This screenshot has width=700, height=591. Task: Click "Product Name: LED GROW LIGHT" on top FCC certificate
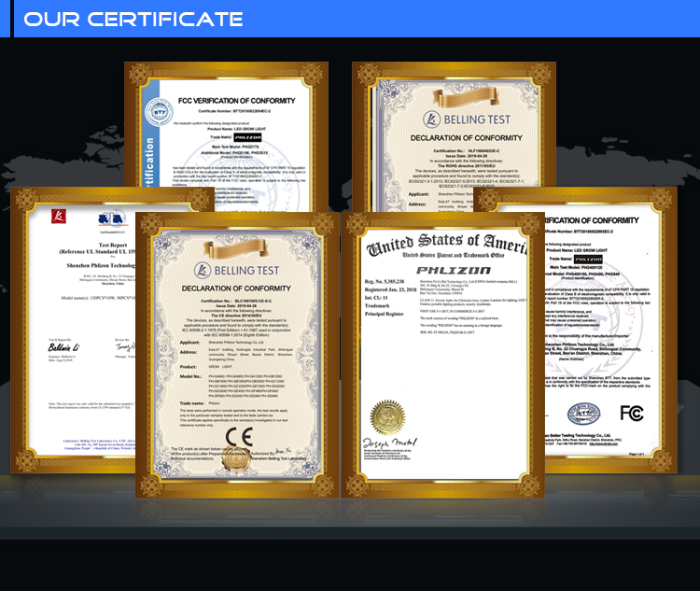[x=237, y=129]
